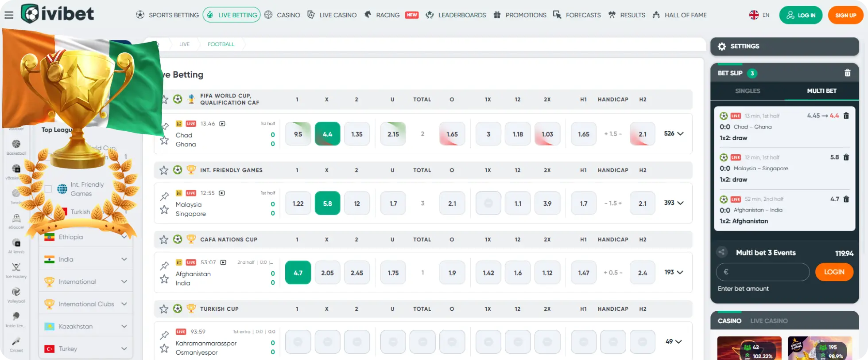This screenshot has width=868, height=360.
Task: Open Hall of Fame page
Action: pyautogui.click(x=680, y=15)
